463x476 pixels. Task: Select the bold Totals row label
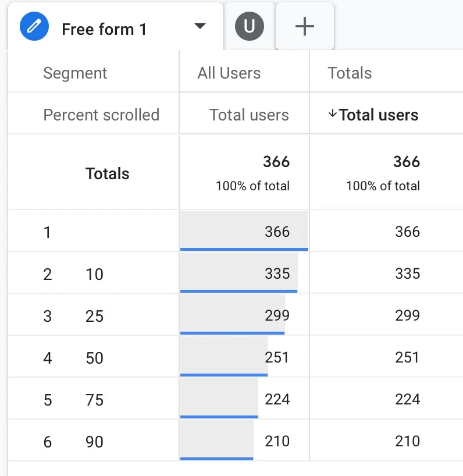pos(108,173)
